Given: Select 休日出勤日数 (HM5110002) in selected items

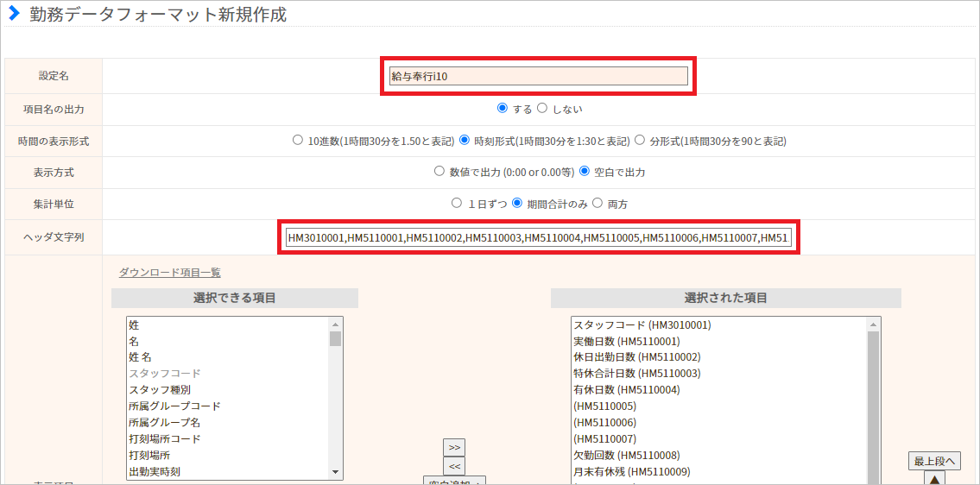Looking at the screenshot, I should pyautogui.click(x=718, y=357).
